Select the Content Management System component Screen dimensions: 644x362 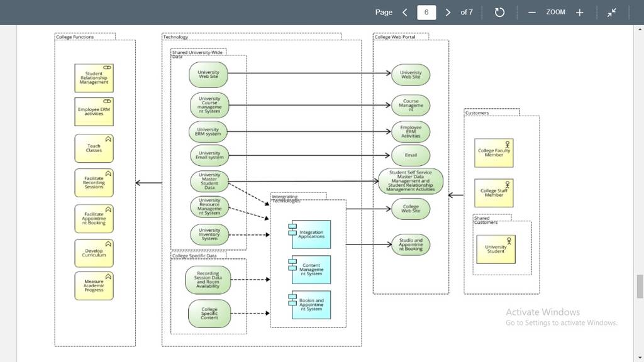pyautogui.click(x=310, y=270)
